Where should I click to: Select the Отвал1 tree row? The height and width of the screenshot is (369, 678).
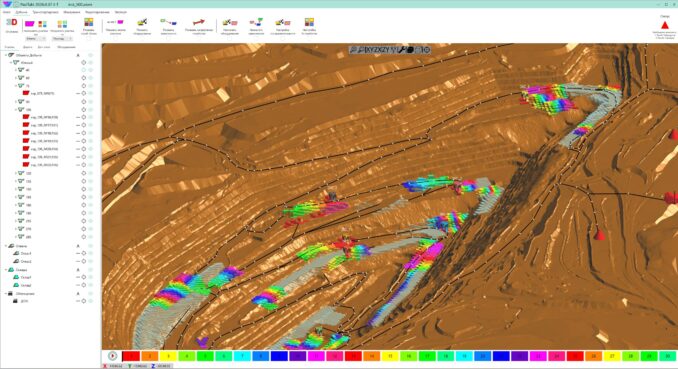(x=26, y=253)
